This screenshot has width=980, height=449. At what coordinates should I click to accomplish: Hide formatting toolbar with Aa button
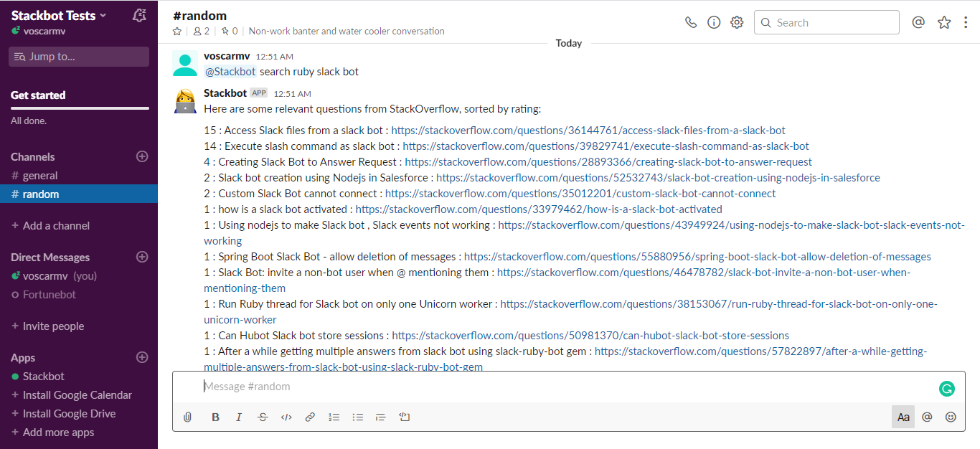[x=903, y=417]
